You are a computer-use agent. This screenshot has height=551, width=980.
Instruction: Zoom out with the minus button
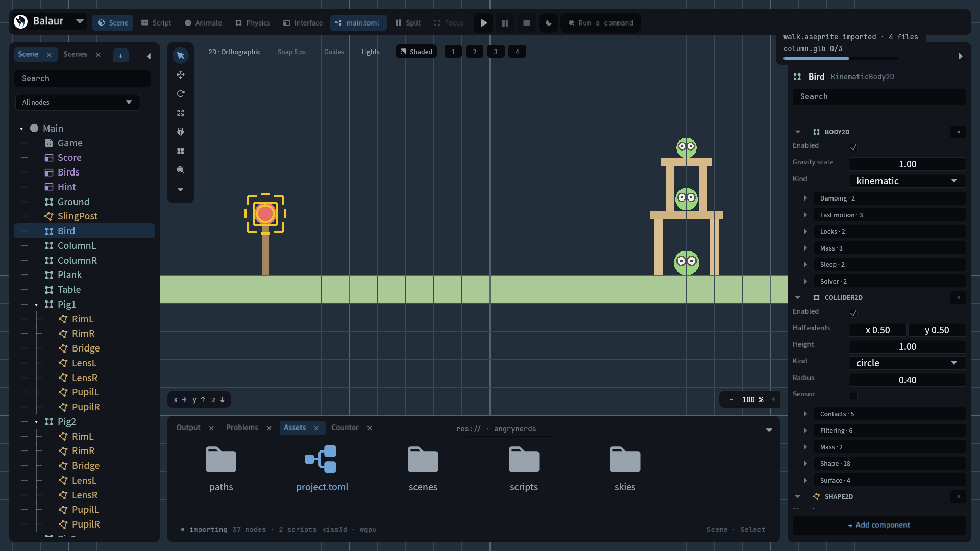click(x=731, y=399)
